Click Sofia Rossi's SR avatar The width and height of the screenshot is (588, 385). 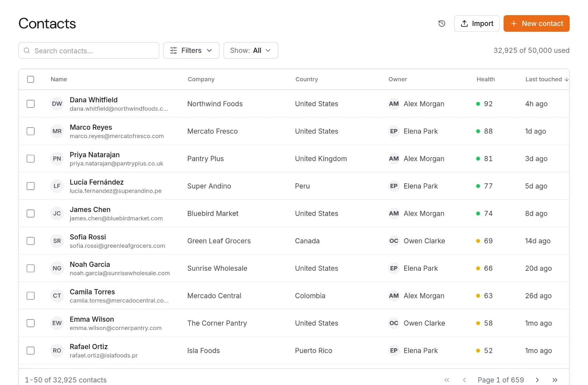pos(57,241)
